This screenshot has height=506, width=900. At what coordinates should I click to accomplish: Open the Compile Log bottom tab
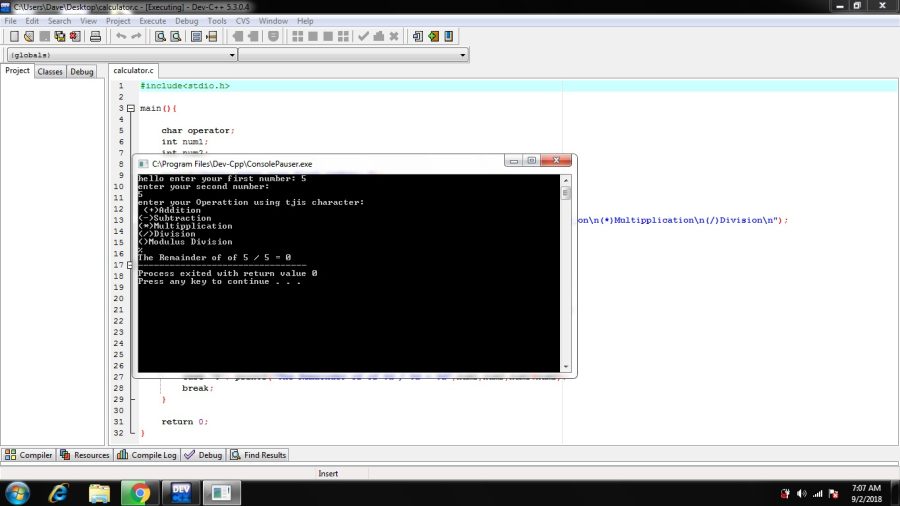pyautogui.click(x=147, y=455)
